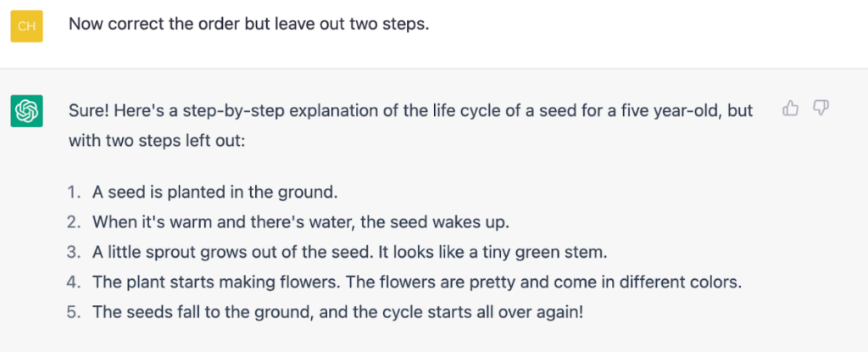Click the thumbs down feedback icon

tap(821, 109)
